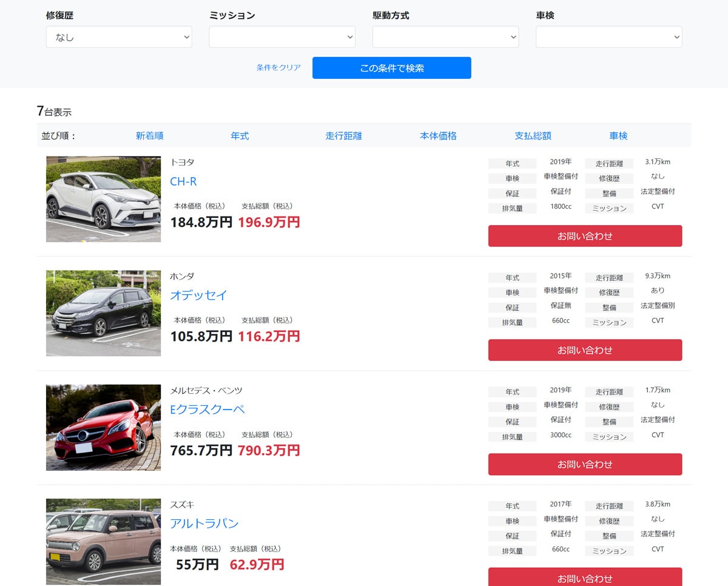Screen dimensions: 728x586
Task: Sort results by 年式
Action: click(240, 136)
